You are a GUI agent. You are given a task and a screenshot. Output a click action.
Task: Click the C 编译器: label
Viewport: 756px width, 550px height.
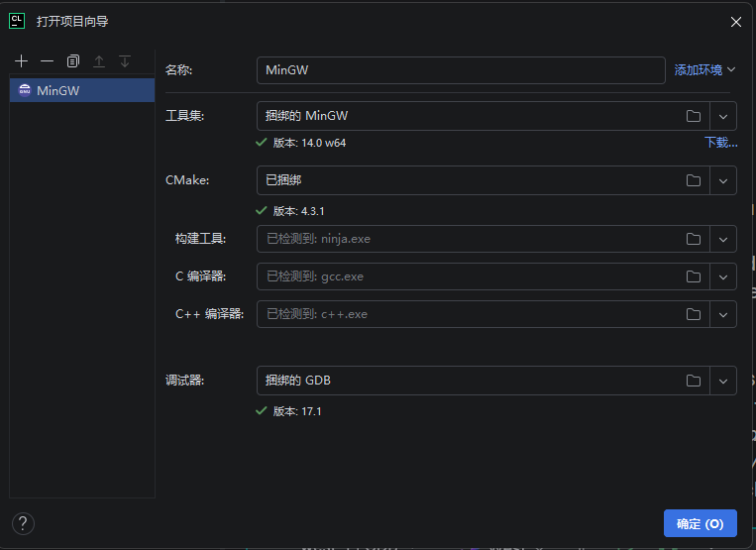pyautogui.click(x=200, y=276)
